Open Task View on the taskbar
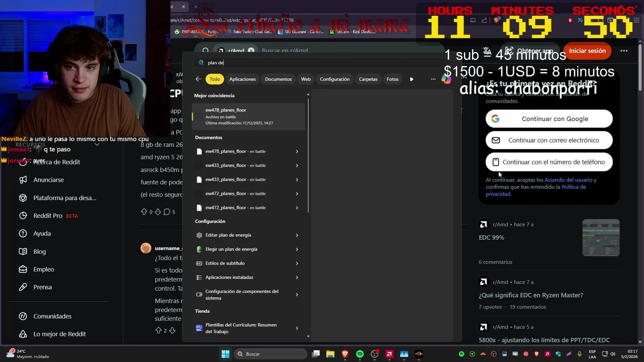The width and height of the screenshot is (644, 362). pyautogui.click(x=315, y=354)
